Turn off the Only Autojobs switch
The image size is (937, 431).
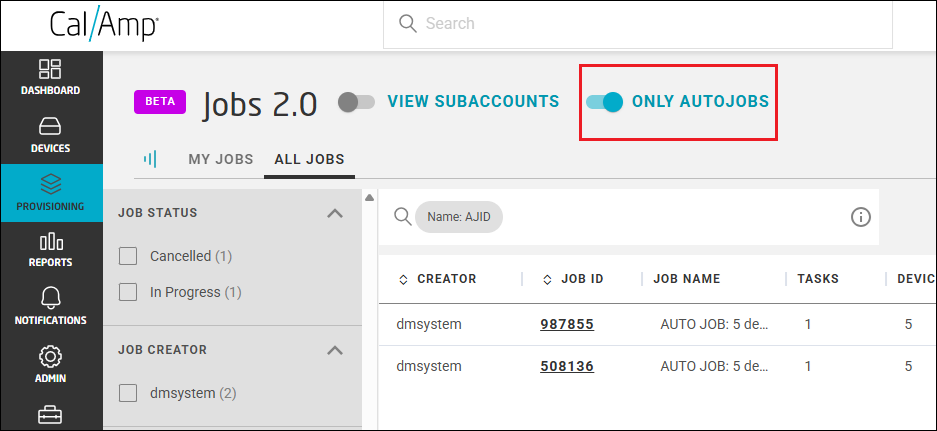(604, 102)
